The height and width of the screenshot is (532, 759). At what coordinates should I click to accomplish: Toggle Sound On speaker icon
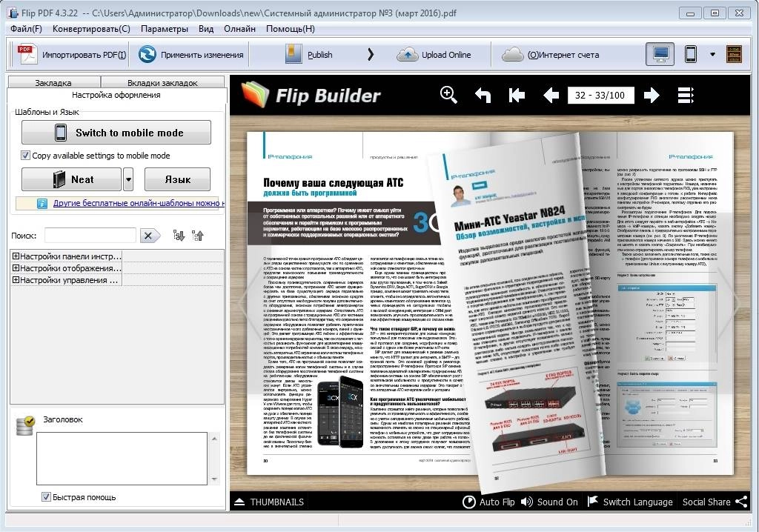pyautogui.click(x=527, y=502)
